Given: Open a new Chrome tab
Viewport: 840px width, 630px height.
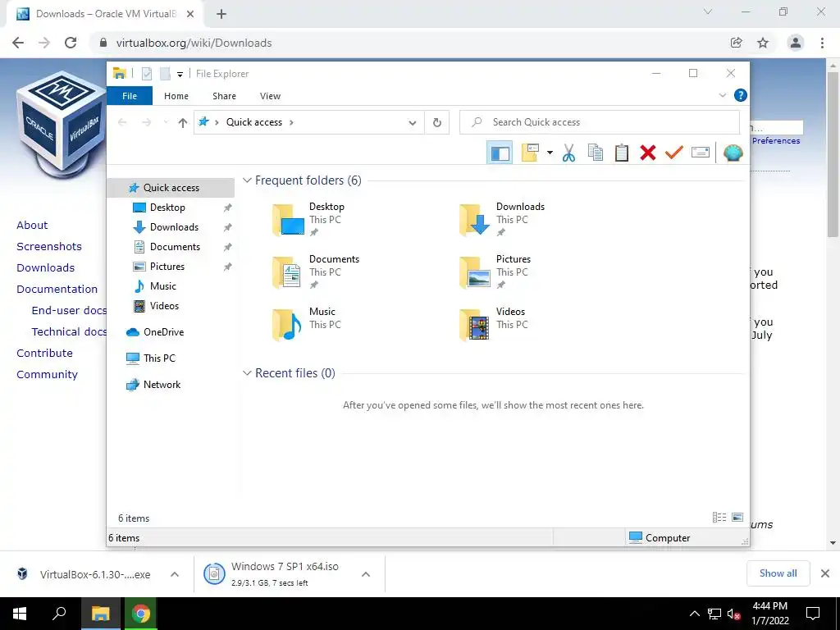Looking at the screenshot, I should (221, 14).
